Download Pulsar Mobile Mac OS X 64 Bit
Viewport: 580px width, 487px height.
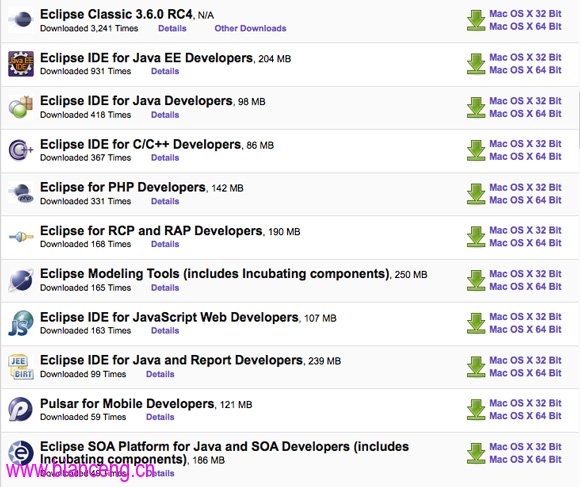point(525,416)
